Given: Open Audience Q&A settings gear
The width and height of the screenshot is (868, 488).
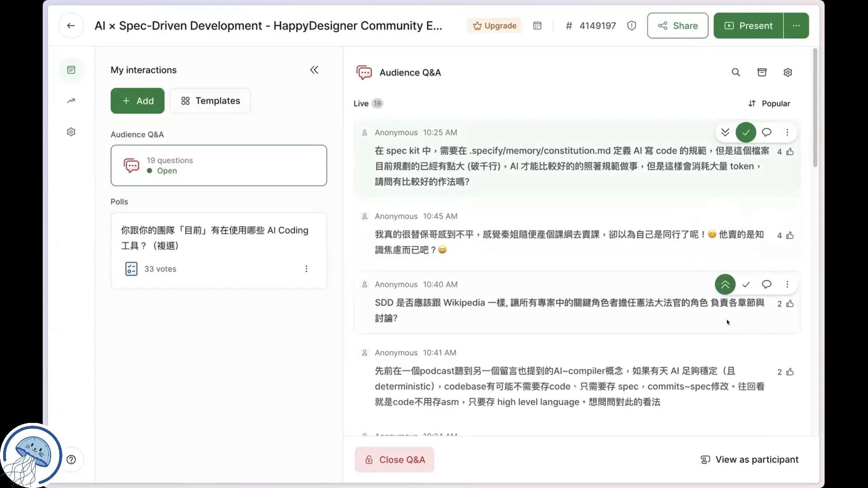Looking at the screenshot, I should 788,72.
